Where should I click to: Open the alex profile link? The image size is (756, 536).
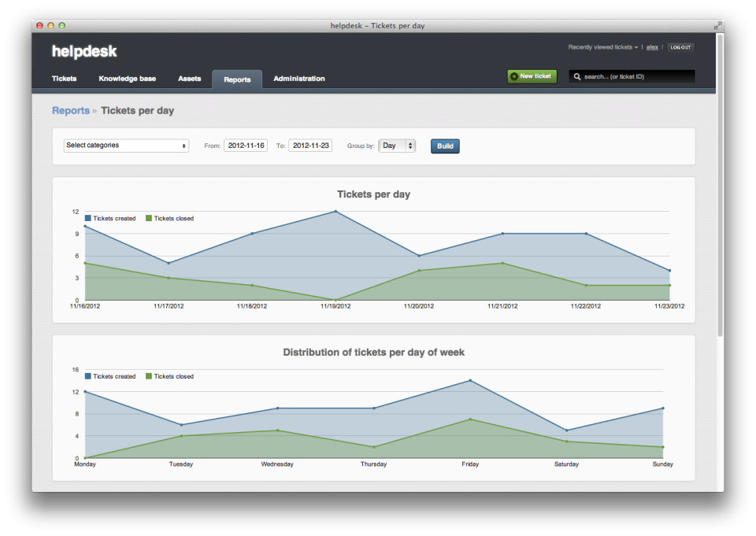click(652, 47)
